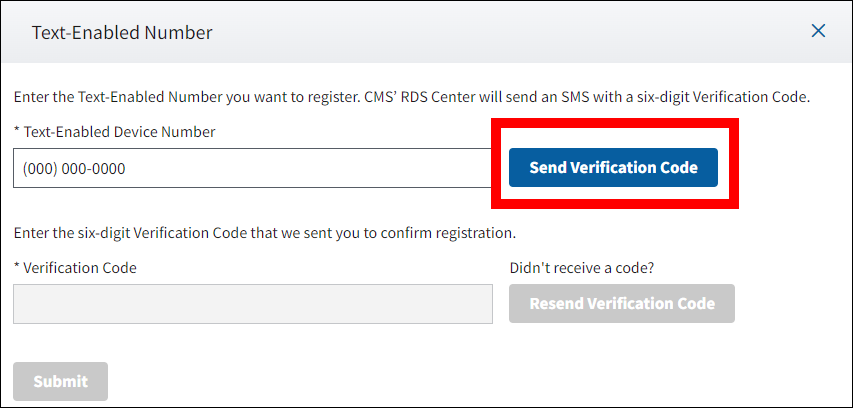This screenshot has width=853, height=408.
Task: Click the required asterisk beside Text-Enabled Device Number
Action: [17, 132]
